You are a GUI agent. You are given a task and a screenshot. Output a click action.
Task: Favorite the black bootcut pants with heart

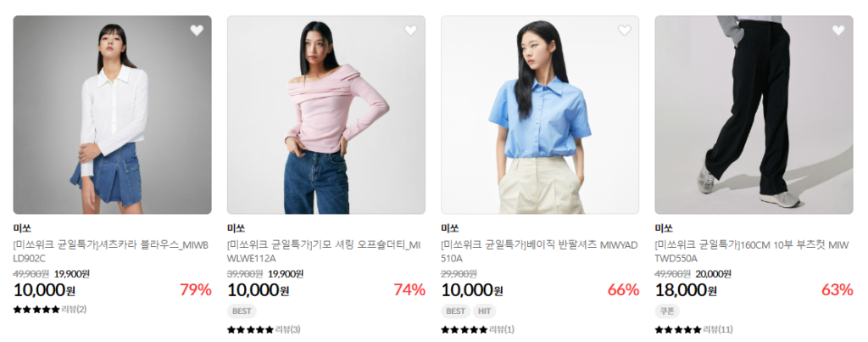point(838,31)
